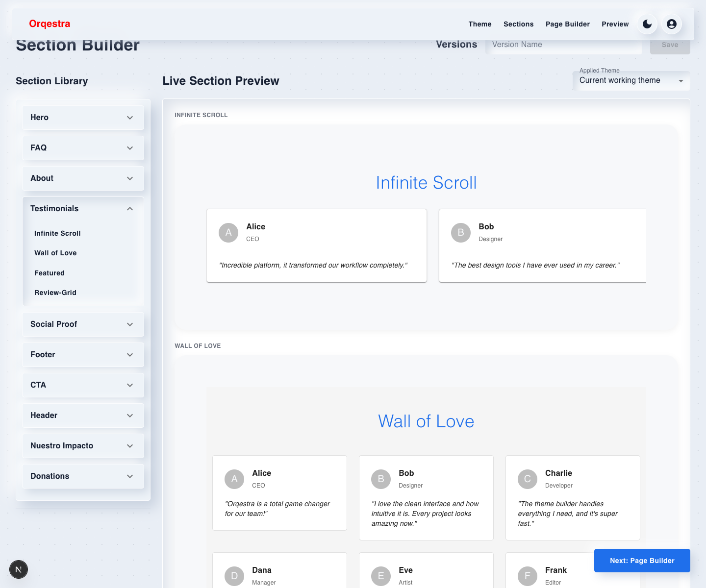This screenshot has width=706, height=588.
Task: Click Alice's "total game changer" quote
Action: click(277, 509)
